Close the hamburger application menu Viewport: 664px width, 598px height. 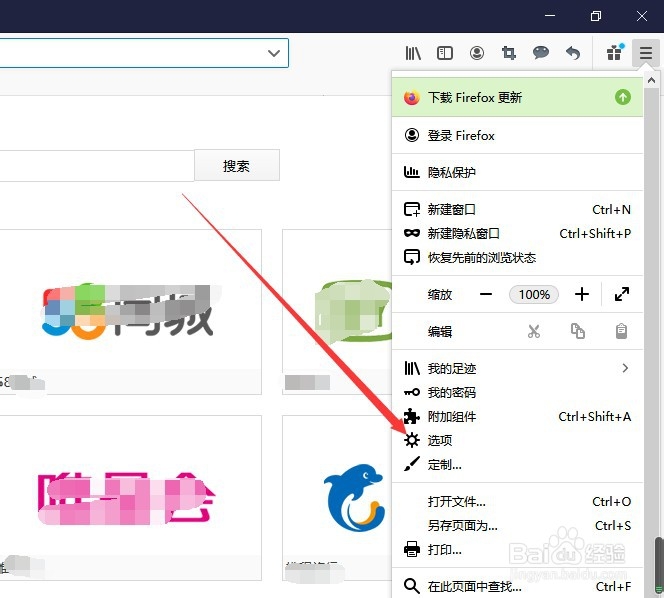click(646, 53)
